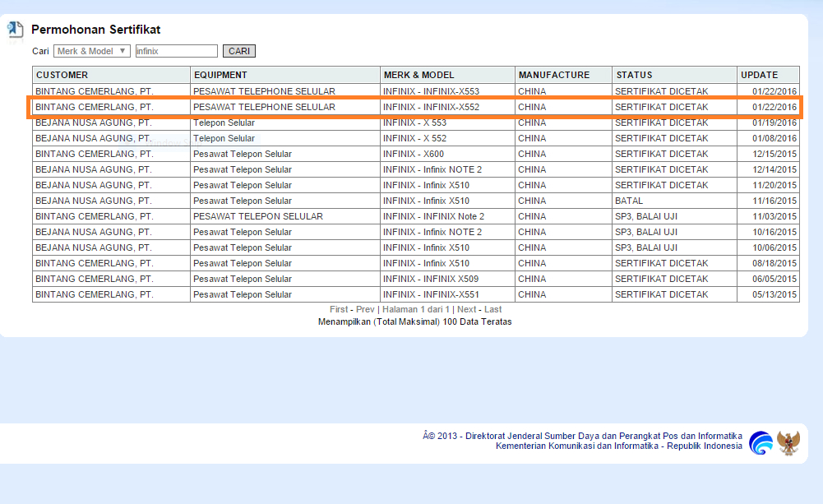
Task: Click the 12/14/2015 update date
Action: (774, 169)
